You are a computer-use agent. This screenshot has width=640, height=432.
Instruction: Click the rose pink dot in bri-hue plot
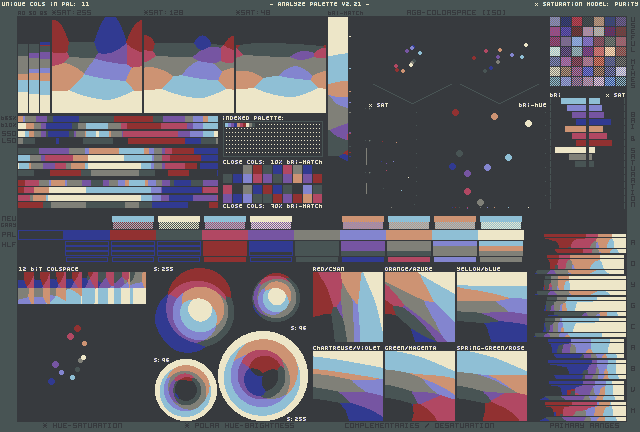[x=467, y=191]
